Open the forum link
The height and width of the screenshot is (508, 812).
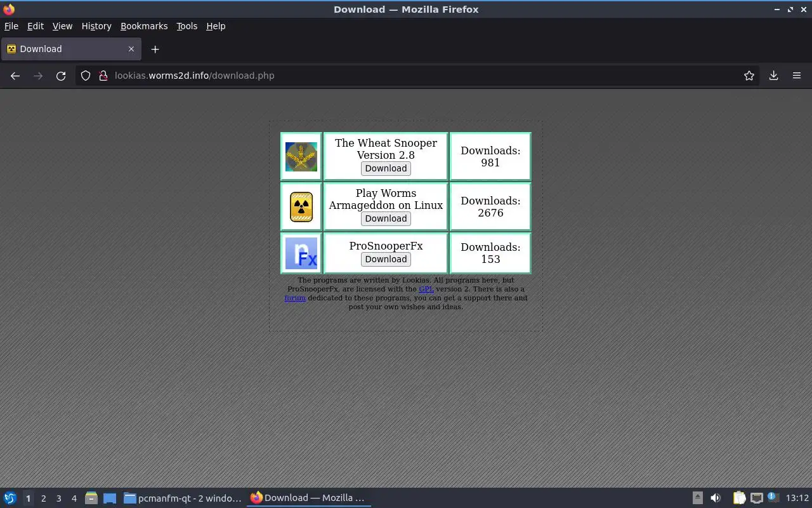295,298
